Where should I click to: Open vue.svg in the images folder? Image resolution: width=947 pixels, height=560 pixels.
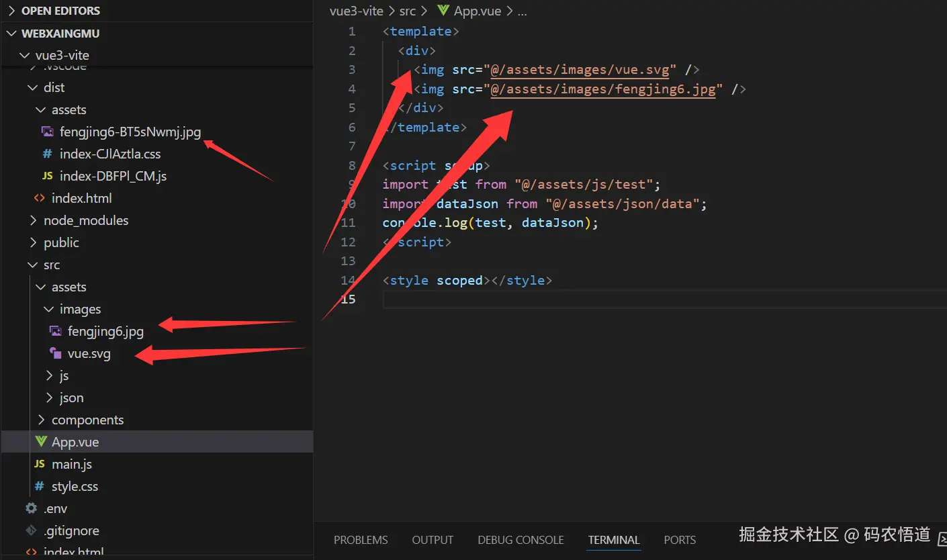click(89, 354)
